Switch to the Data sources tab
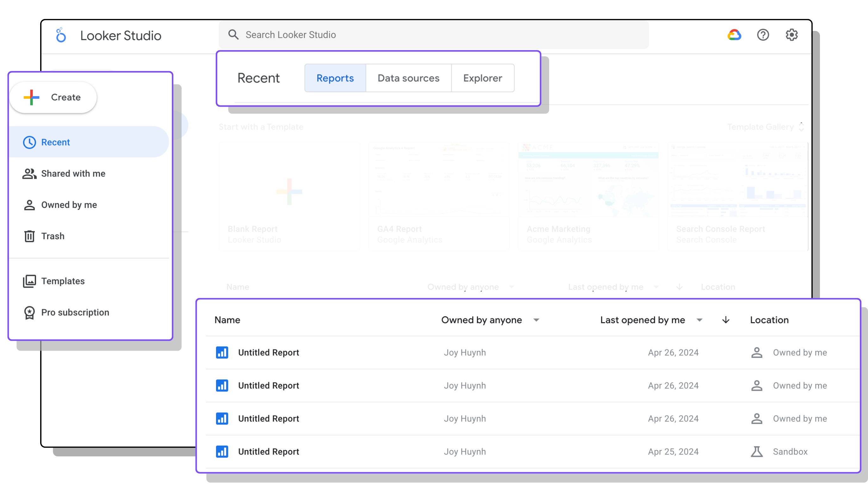Screen dimensions: 868x493 [408, 78]
